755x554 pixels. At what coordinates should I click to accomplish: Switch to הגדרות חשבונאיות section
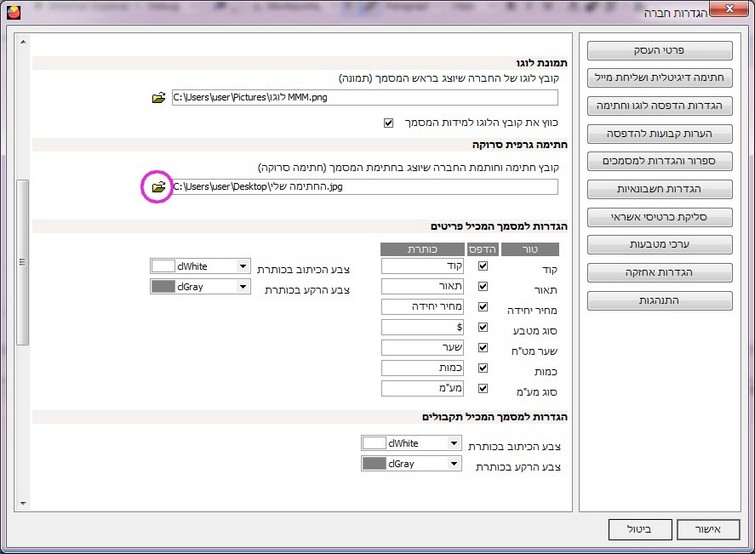(x=660, y=189)
